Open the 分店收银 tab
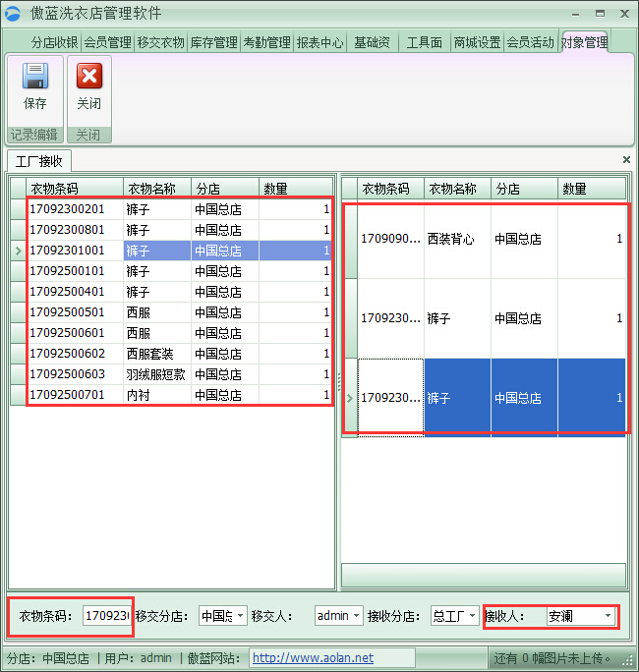 [x=55, y=42]
